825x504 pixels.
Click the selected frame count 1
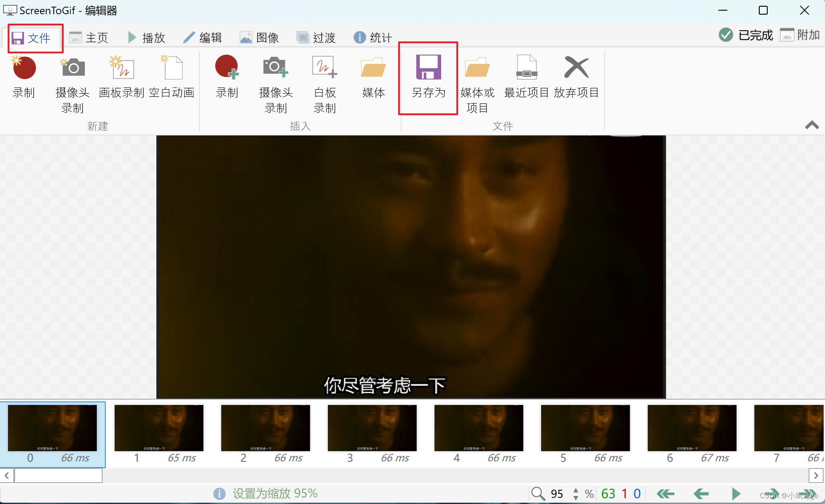(x=625, y=494)
